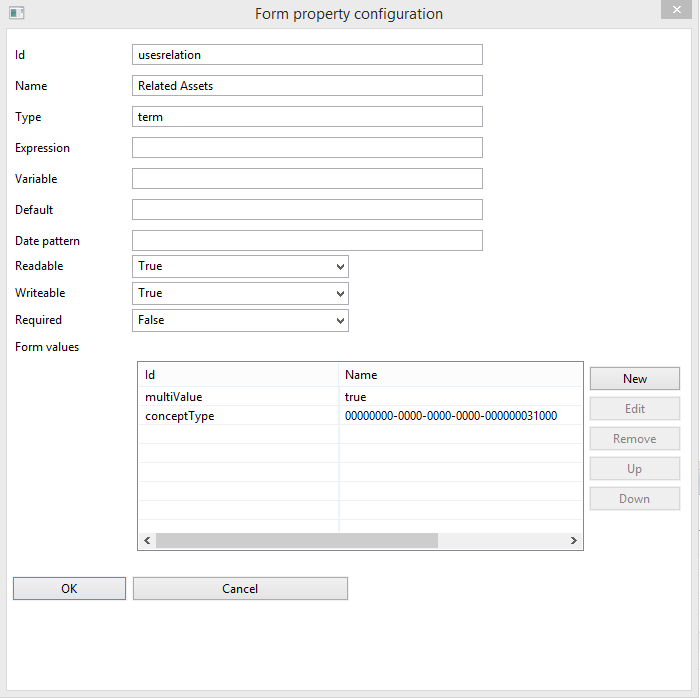Open the Writeable dropdown

pyautogui.click(x=240, y=294)
